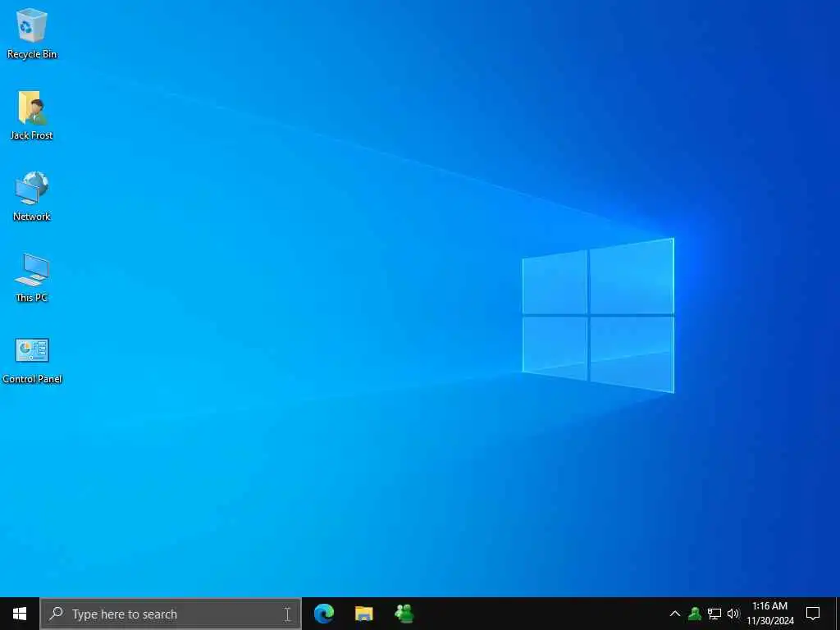
Task: Open the volume speaker tray icon
Action: point(733,614)
